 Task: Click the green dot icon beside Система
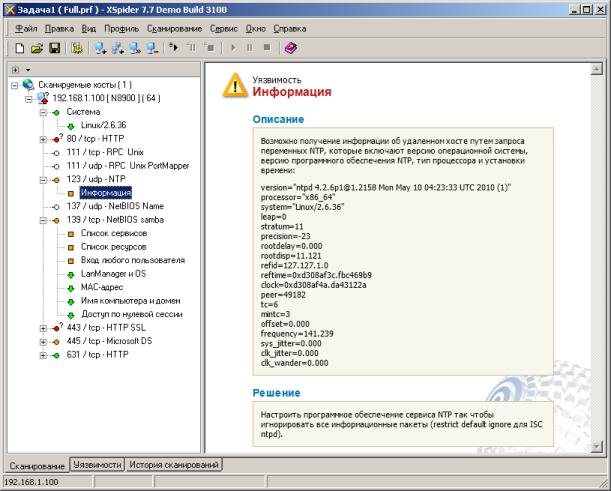coord(57,113)
